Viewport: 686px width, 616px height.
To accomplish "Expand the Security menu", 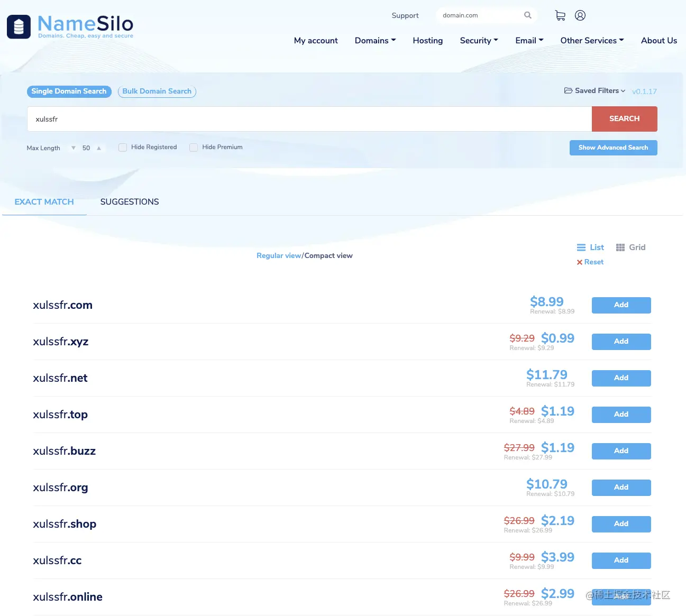I will click(479, 41).
